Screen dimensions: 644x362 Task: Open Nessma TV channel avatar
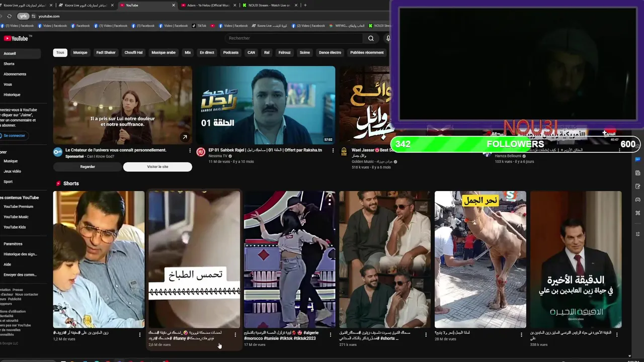(201, 152)
